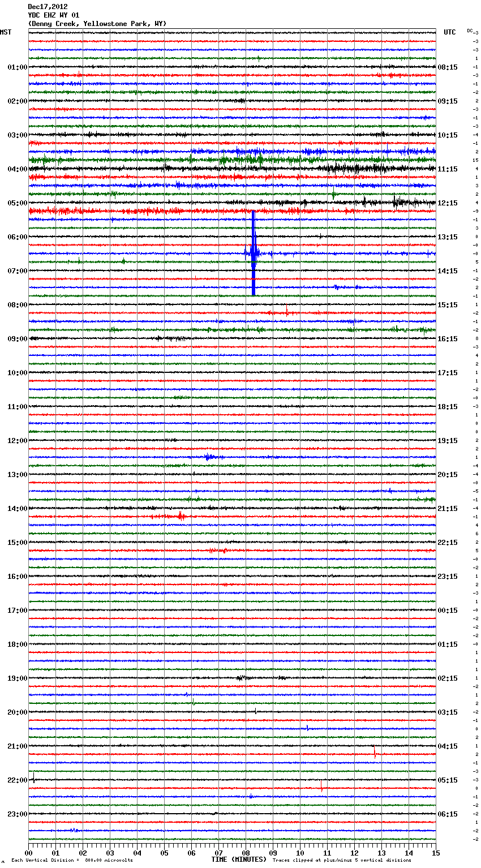Select the 09:00 MST time label
This screenshot has height=868, width=481.
tap(18, 339)
